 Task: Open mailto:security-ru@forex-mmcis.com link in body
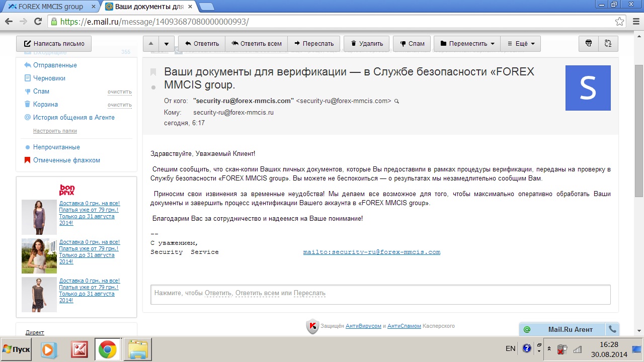click(372, 252)
